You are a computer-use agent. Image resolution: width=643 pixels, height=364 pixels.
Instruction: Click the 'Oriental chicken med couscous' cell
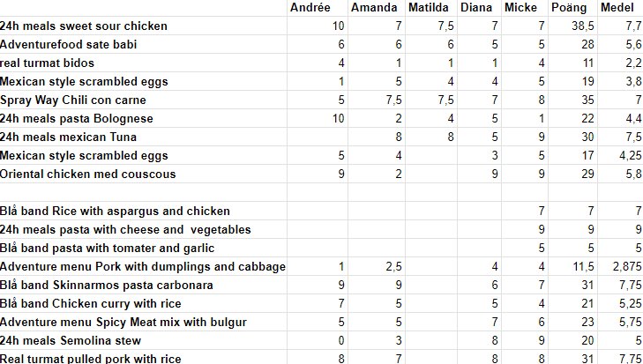coord(143,174)
